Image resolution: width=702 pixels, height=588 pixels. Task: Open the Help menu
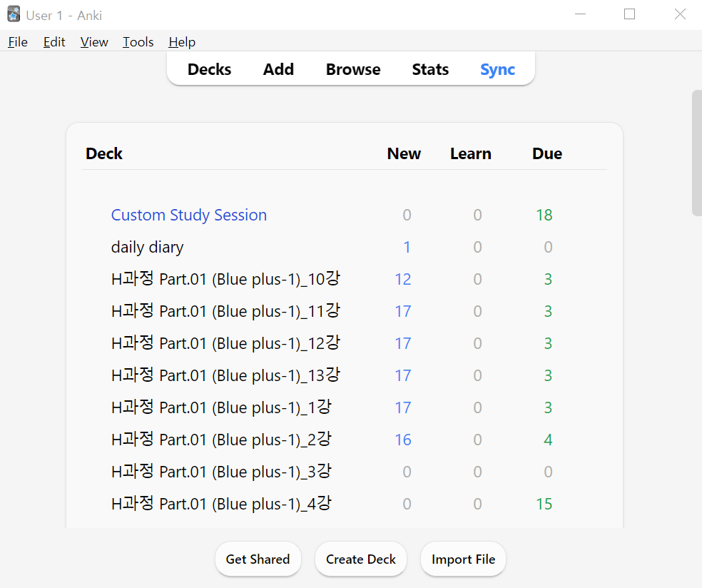pos(182,42)
